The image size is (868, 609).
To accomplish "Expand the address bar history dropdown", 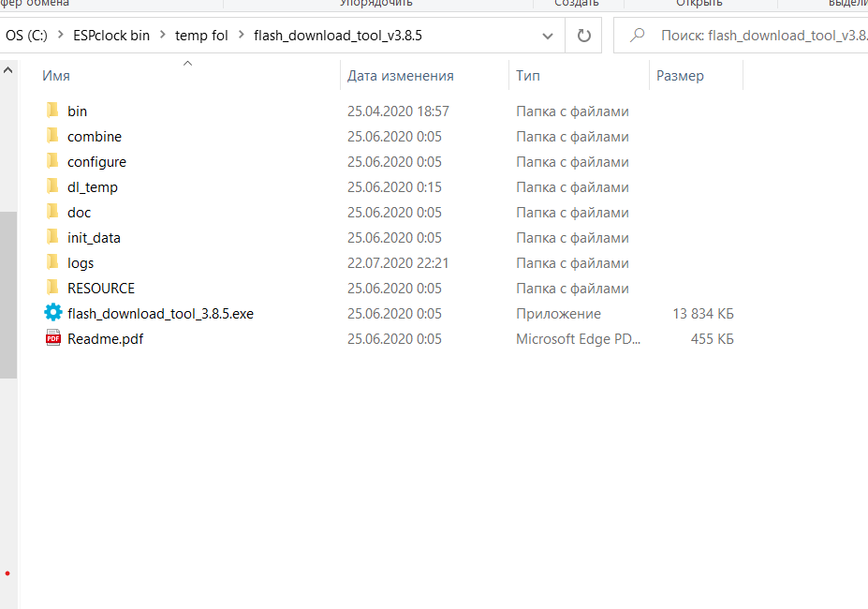I will click(x=548, y=36).
